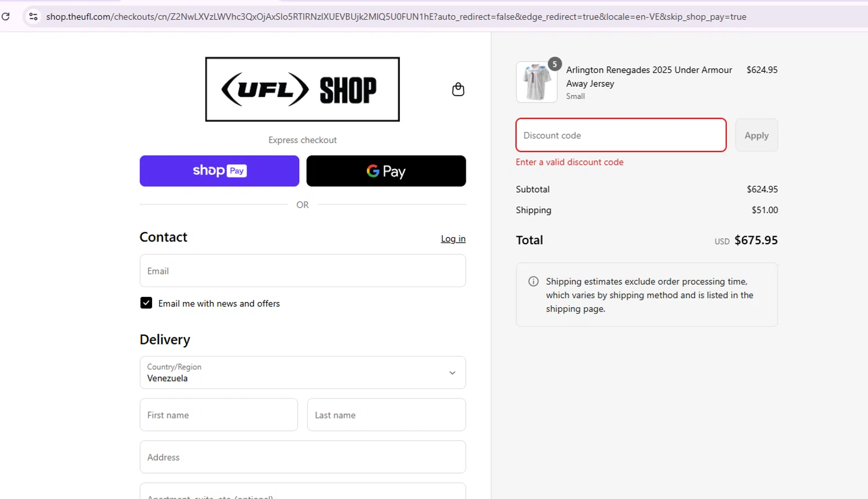Screen dimensions: 868x499
Task: Select the Last name field
Action: coord(386,414)
